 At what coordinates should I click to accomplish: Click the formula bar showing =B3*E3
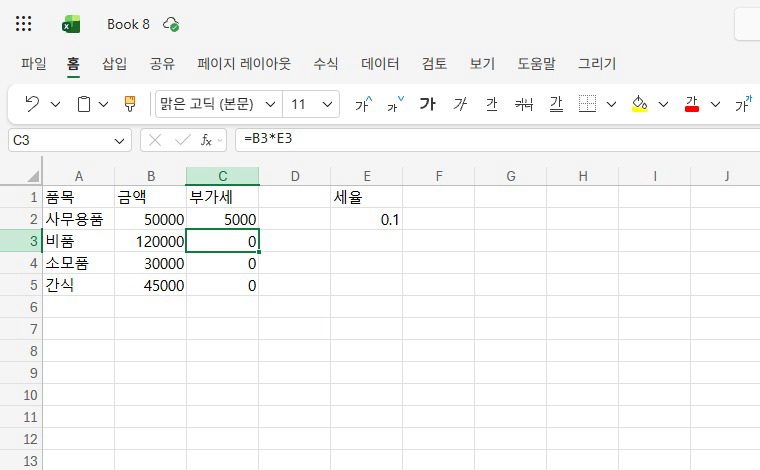tap(497, 140)
